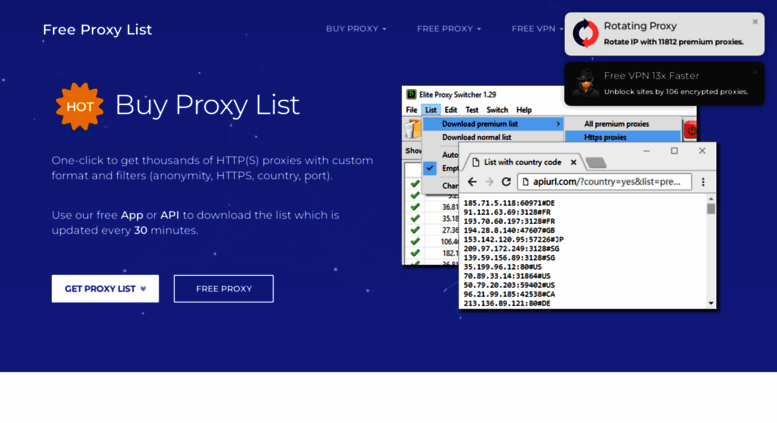777x423 pixels.
Task: Click the document icon on browser tab
Action: (x=476, y=162)
